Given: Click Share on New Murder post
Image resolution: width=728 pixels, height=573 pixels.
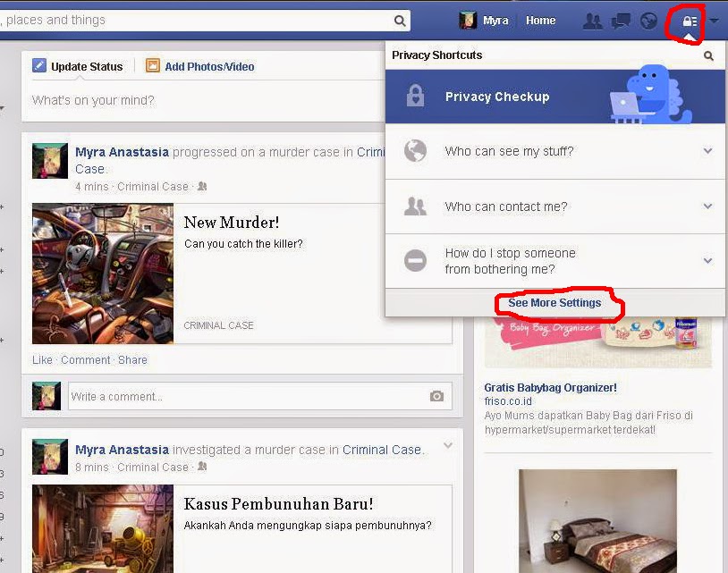Looking at the screenshot, I should 132,360.
